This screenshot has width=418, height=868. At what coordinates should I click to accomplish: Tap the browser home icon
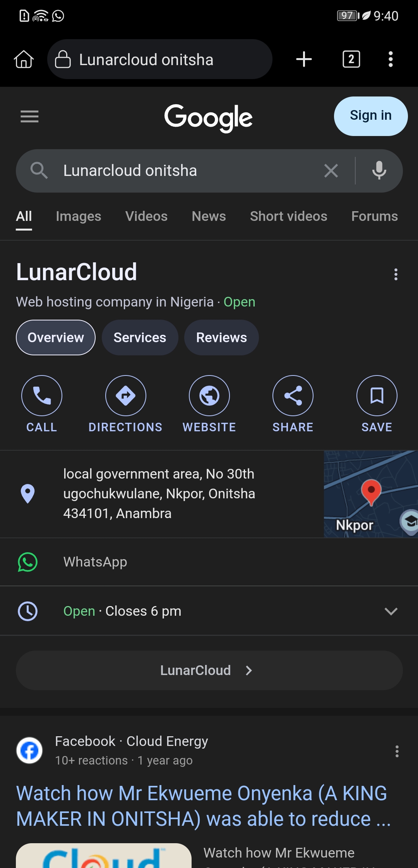(x=24, y=59)
